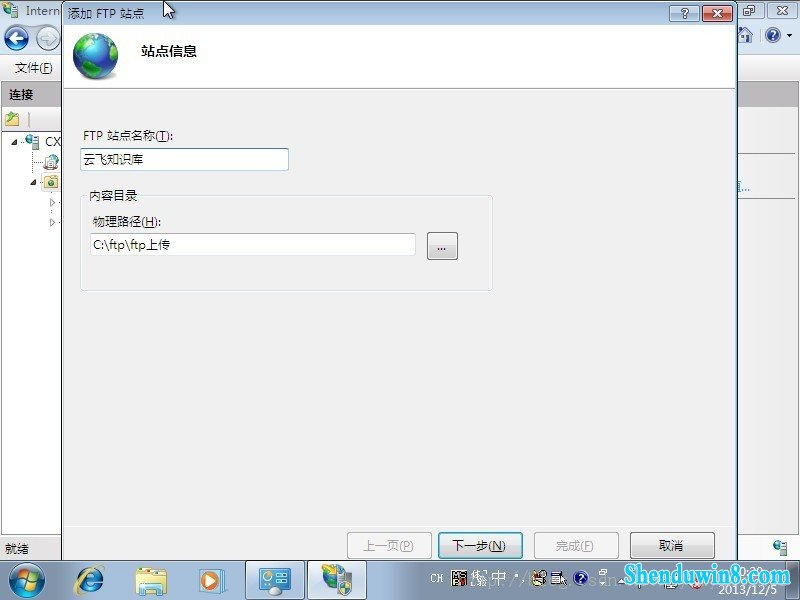Open Windows Media Player from taskbar
The width and height of the screenshot is (800, 600).
211,581
